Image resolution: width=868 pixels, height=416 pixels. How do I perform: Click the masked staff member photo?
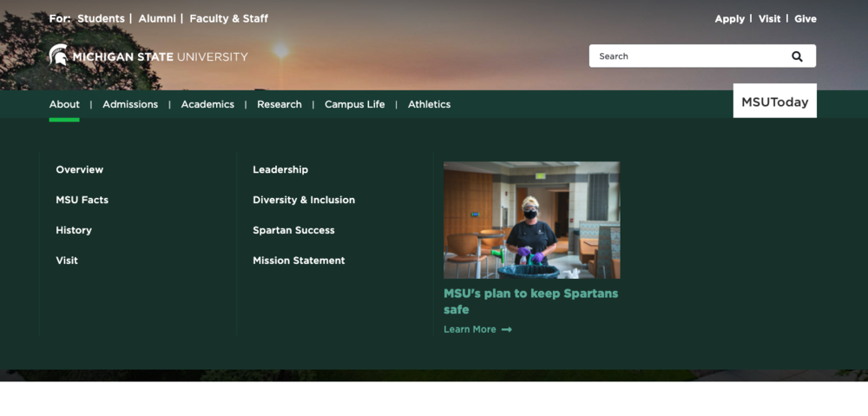click(531, 220)
